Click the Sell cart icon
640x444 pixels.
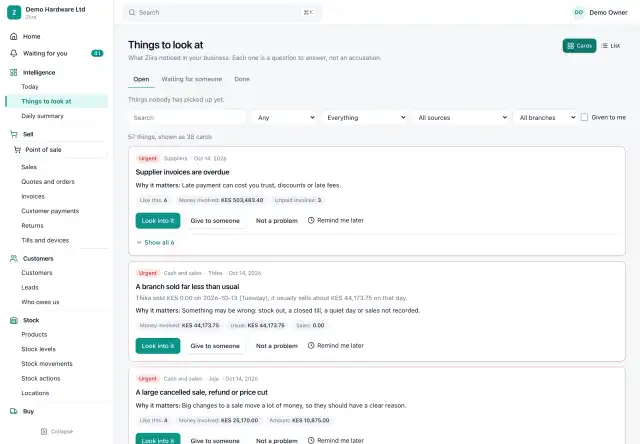13,134
